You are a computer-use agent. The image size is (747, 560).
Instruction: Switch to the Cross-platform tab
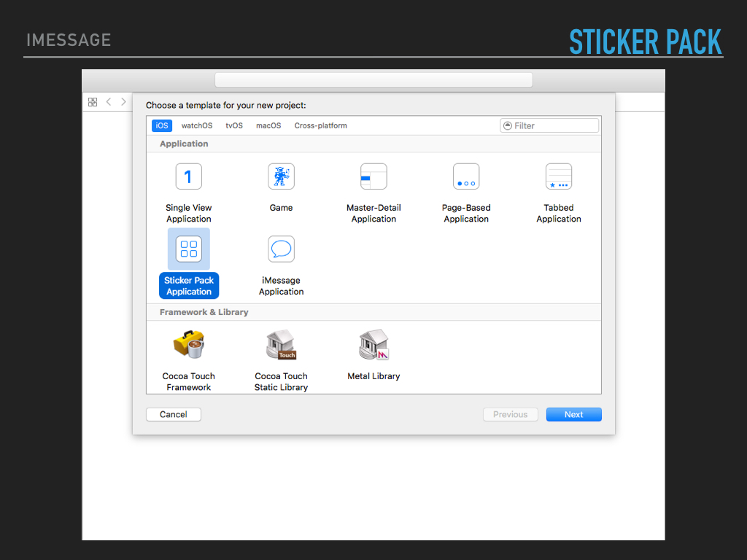(x=321, y=125)
